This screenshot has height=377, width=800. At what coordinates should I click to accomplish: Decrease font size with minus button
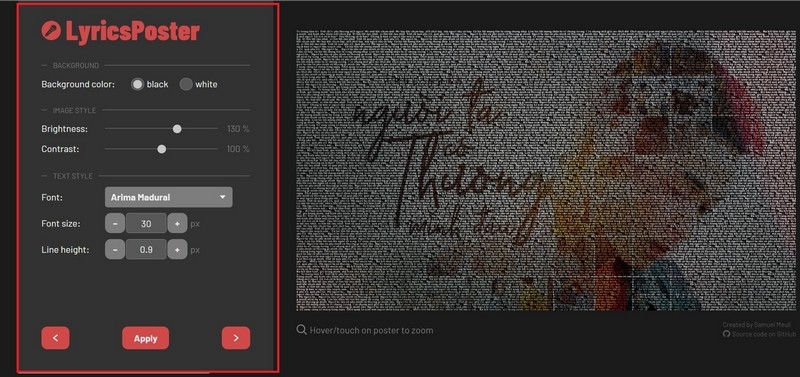point(115,223)
